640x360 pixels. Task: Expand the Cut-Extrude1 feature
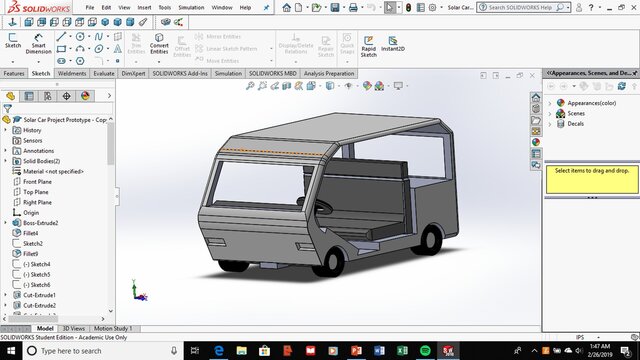click(5, 295)
